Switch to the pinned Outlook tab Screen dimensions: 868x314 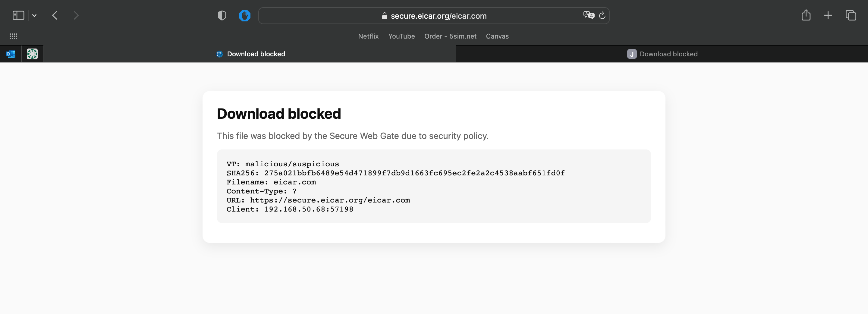coord(11,54)
